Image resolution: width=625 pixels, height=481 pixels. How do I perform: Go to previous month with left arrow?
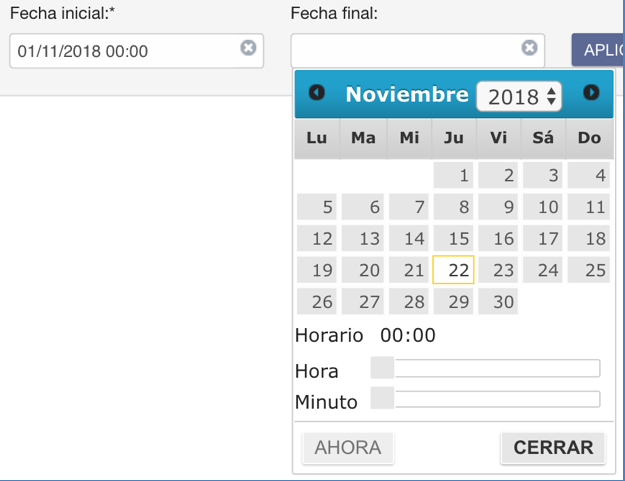tap(317, 93)
